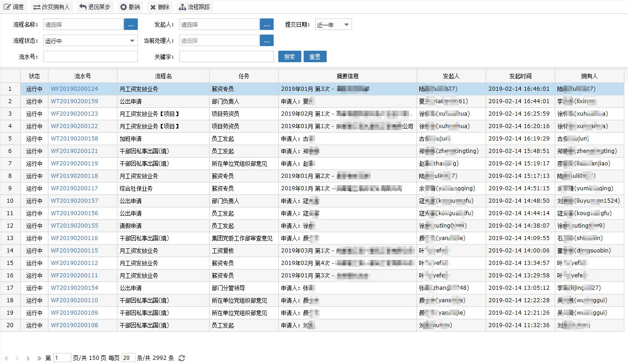Screen dimensions: 628x364
Task: Open the 当前处理人 picker ellipsis button
Action: coord(267,41)
